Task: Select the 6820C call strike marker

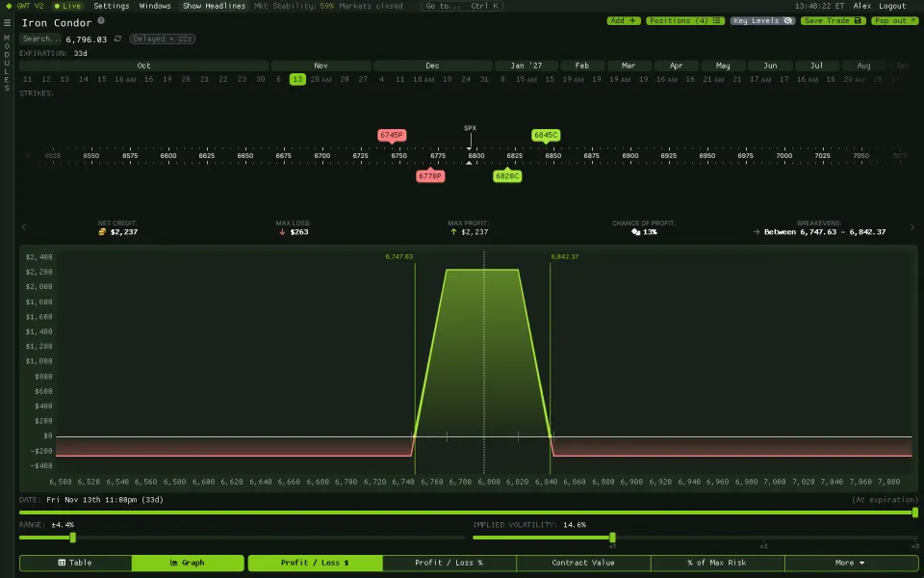Action: coord(507,175)
